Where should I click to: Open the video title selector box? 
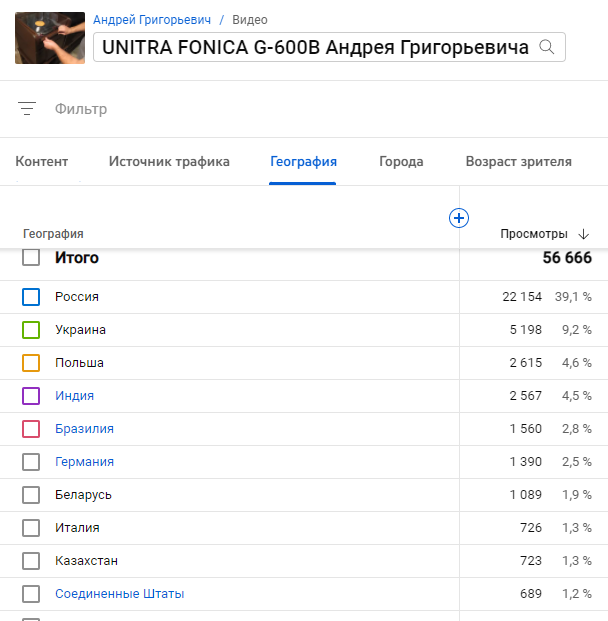[329, 47]
